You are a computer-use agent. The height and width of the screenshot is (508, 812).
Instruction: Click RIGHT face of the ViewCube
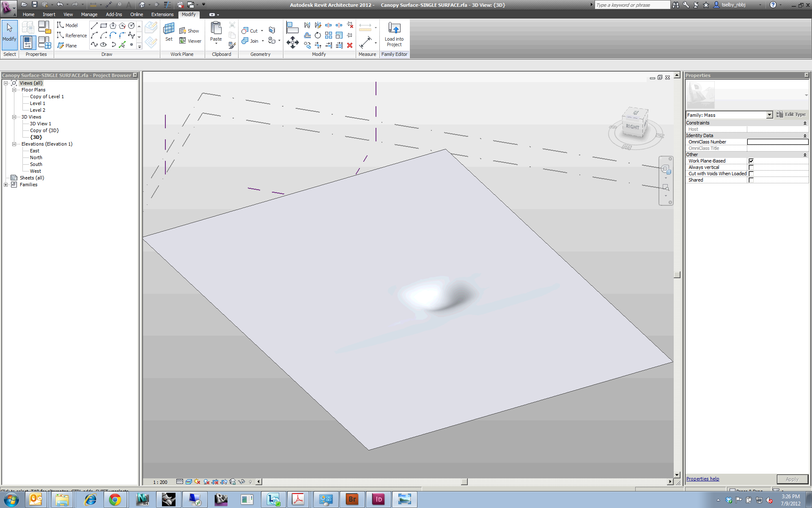pos(633,127)
